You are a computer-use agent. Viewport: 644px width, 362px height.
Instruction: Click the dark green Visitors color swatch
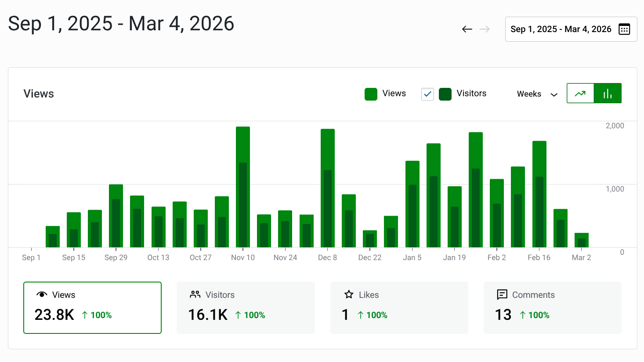pos(445,94)
